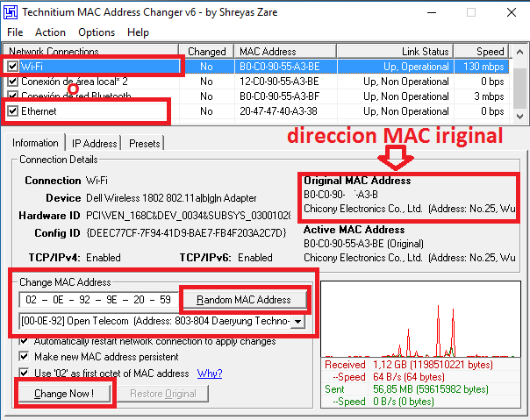Select the Wi-Fi MAC B0-C0-90-55-A3-BE cell
The image size is (530, 420).
(x=279, y=67)
